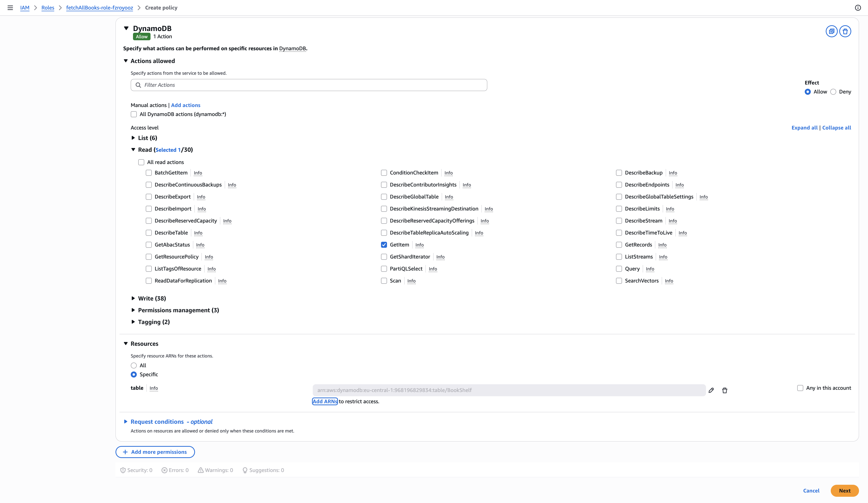868x503 pixels.
Task: Edit the BookShelf table ARN with the pencil icon
Action: click(x=711, y=390)
